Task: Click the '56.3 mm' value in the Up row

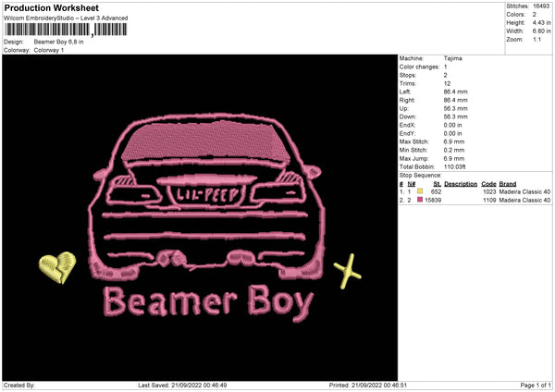Action: click(455, 108)
